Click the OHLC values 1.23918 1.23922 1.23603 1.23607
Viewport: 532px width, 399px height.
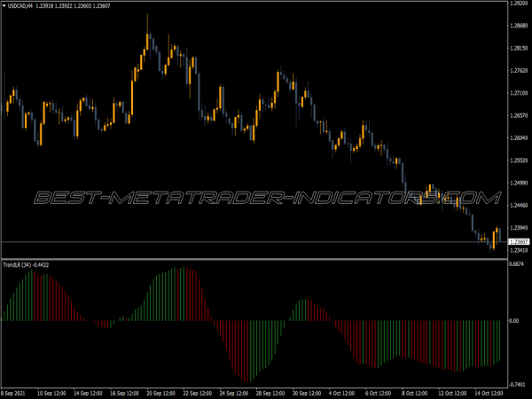(x=73, y=6)
